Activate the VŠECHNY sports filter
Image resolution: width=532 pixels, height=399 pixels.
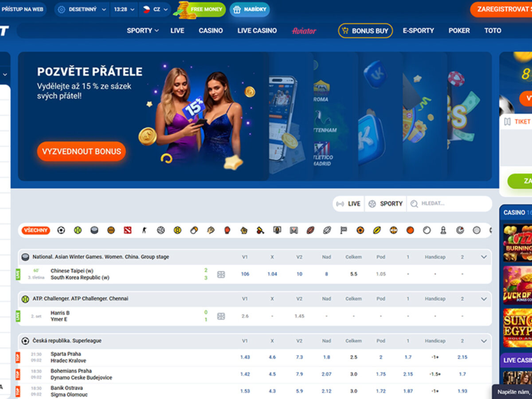point(35,230)
